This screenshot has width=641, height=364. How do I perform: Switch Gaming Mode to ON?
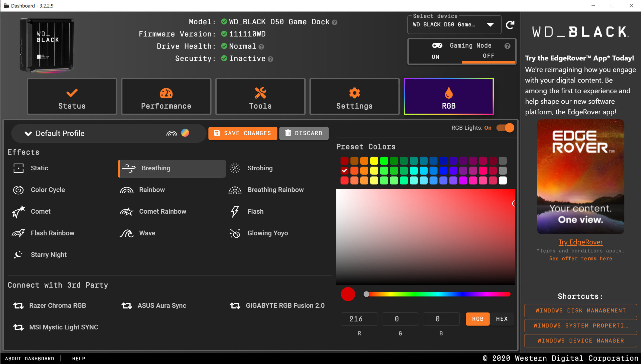tap(435, 57)
